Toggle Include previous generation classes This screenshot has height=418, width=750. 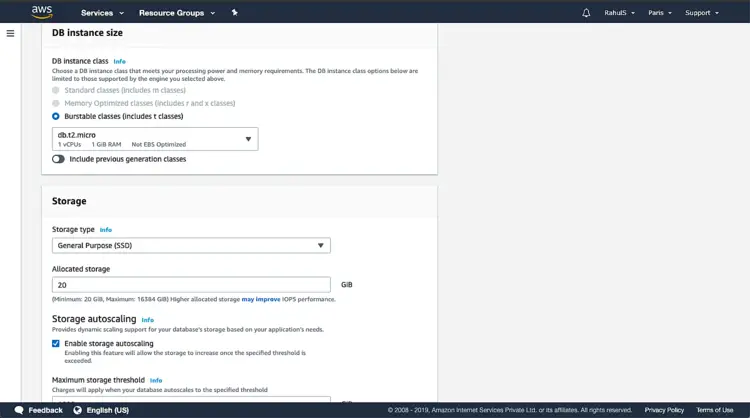coord(58,159)
